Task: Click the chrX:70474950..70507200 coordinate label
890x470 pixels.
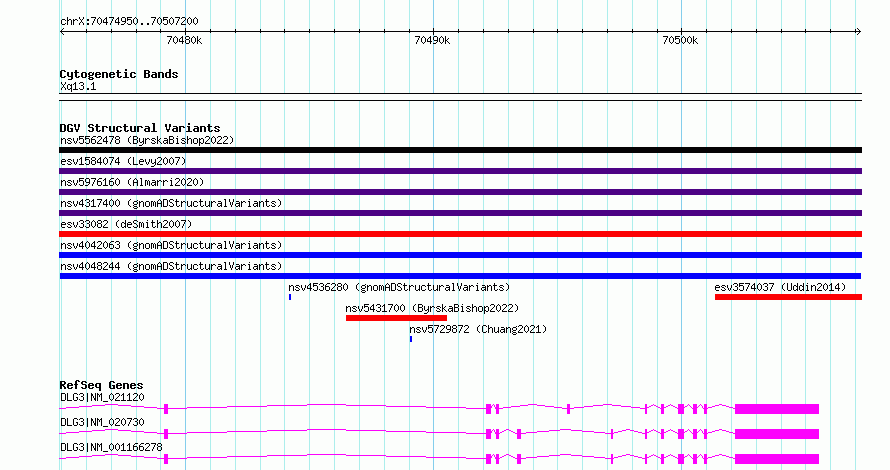Action: click(129, 21)
